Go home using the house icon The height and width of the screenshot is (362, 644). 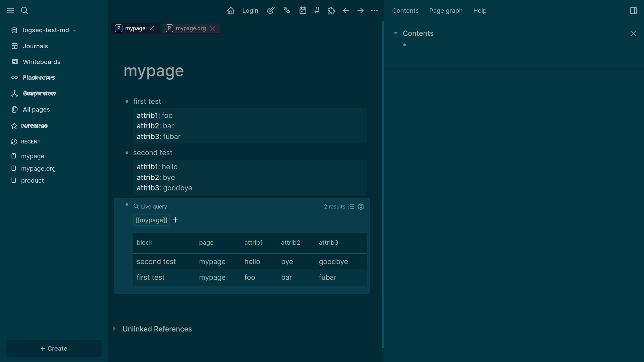(x=230, y=10)
